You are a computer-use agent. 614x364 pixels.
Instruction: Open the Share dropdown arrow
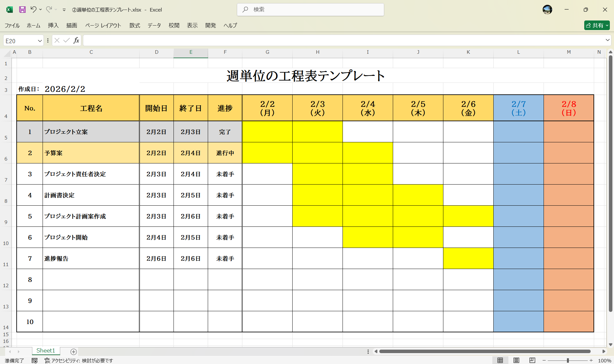click(x=607, y=25)
